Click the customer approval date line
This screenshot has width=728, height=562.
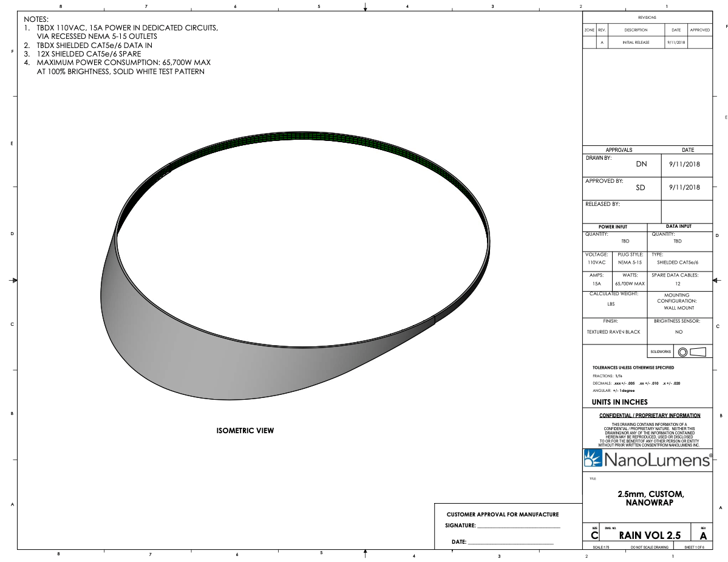510,543
